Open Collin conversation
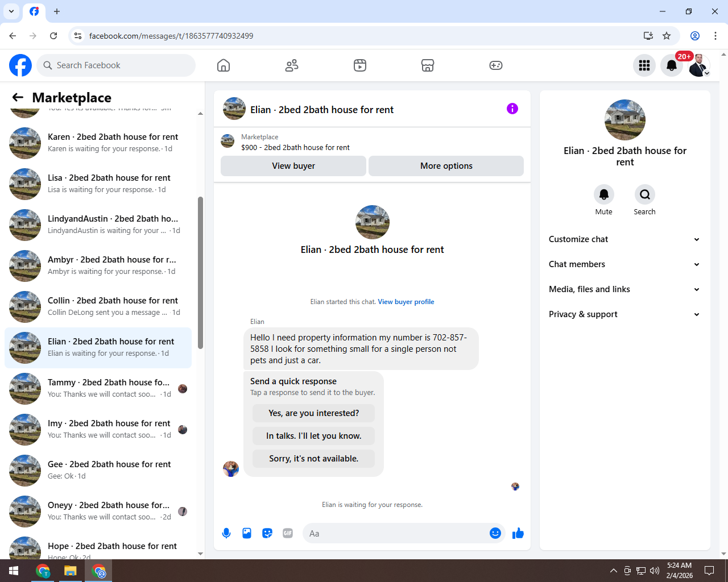Viewport: 728px width, 582px height. click(98, 307)
